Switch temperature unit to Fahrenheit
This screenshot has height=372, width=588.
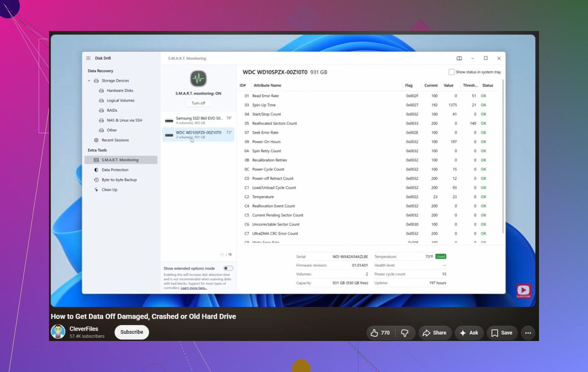(x=230, y=255)
